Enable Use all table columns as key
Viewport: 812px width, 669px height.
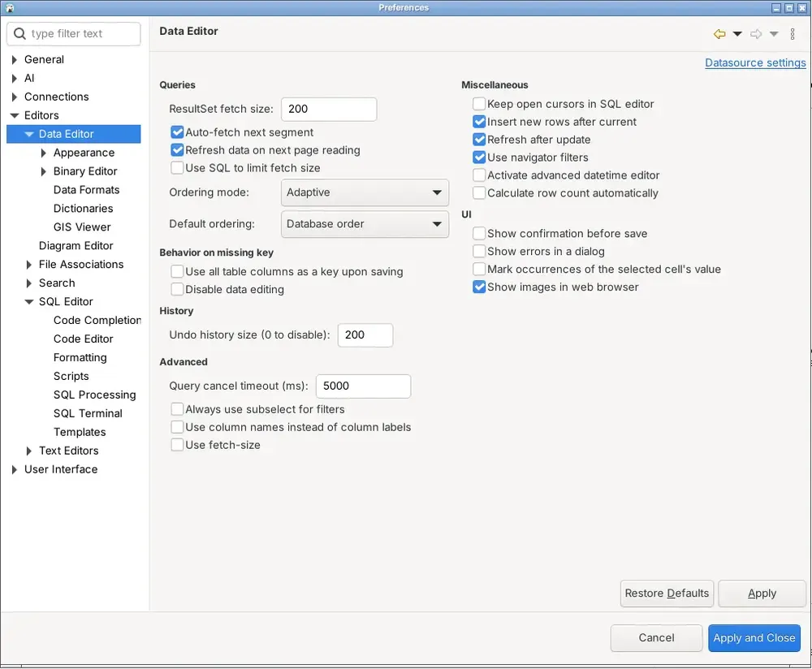pos(177,272)
